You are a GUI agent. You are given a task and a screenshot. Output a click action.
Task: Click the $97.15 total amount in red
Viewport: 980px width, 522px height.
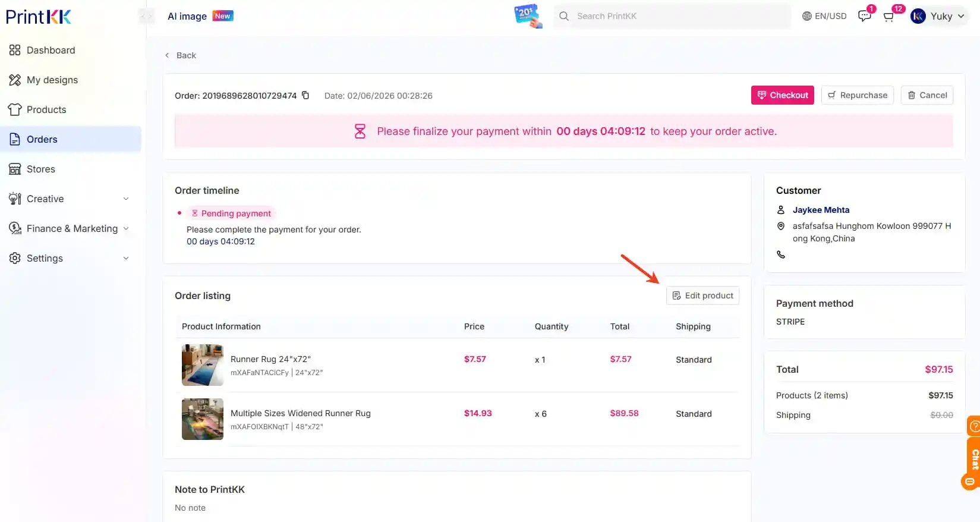click(938, 369)
